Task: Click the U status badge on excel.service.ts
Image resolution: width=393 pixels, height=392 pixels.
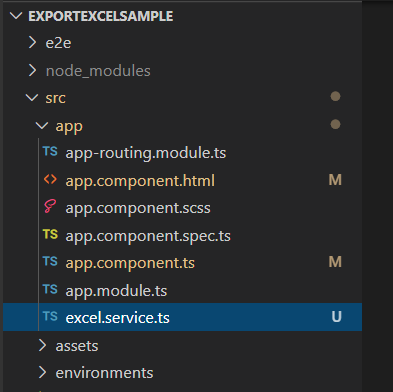Action: (x=337, y=317)
